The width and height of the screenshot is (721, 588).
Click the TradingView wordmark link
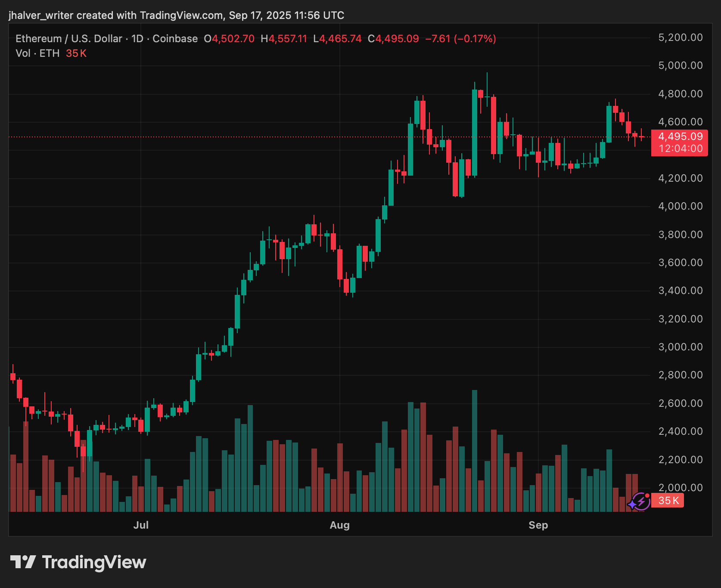[93, 561]
